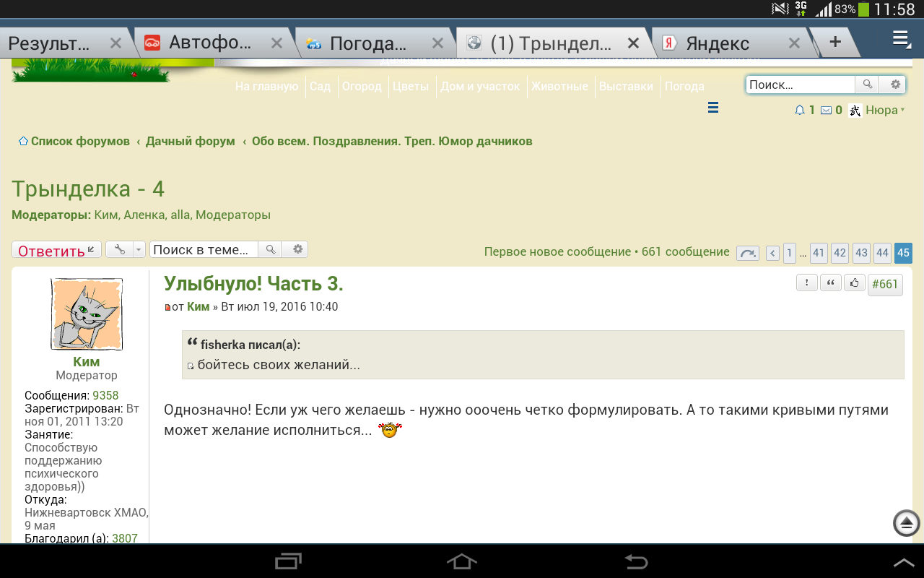
Task: Click scroll-to-top arrow circle button
Action: 907,523
